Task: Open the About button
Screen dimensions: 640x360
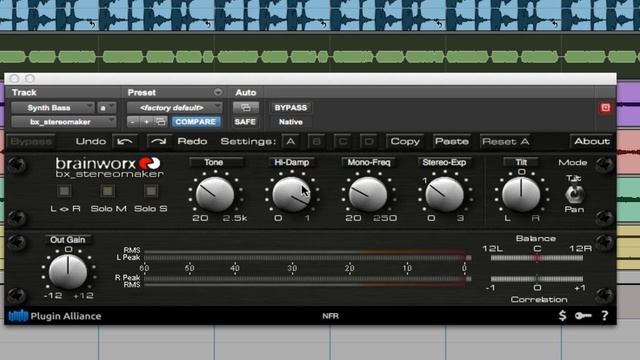Action: (591, 141)
